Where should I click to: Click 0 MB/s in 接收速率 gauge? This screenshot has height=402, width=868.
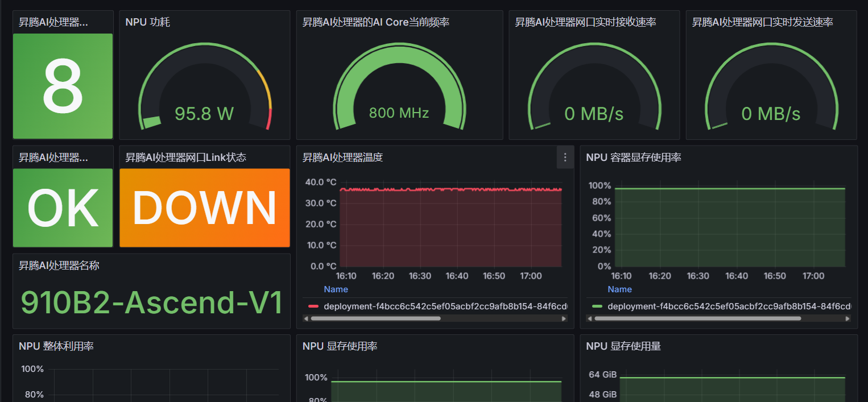pyautogui.click(x=594, y=114)
